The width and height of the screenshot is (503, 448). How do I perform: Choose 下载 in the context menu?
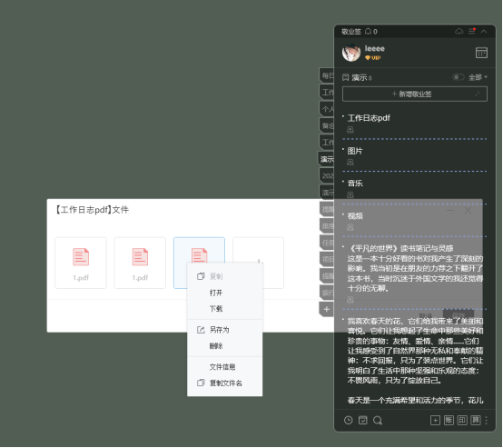coord(225,309)
